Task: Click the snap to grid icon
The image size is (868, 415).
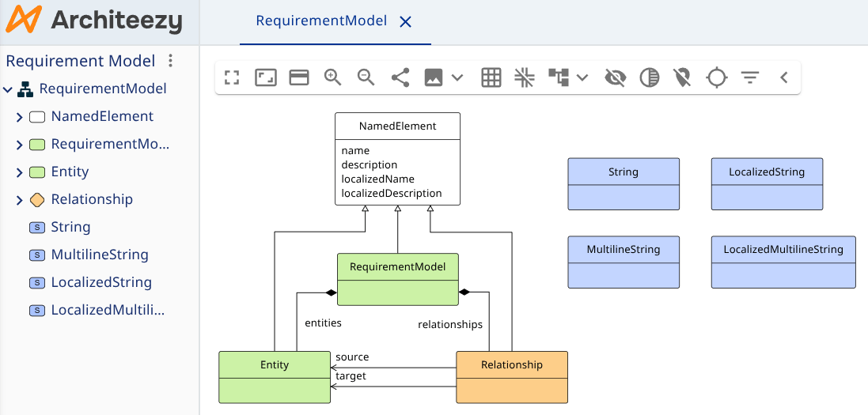Action: click(x=524, y=77)
